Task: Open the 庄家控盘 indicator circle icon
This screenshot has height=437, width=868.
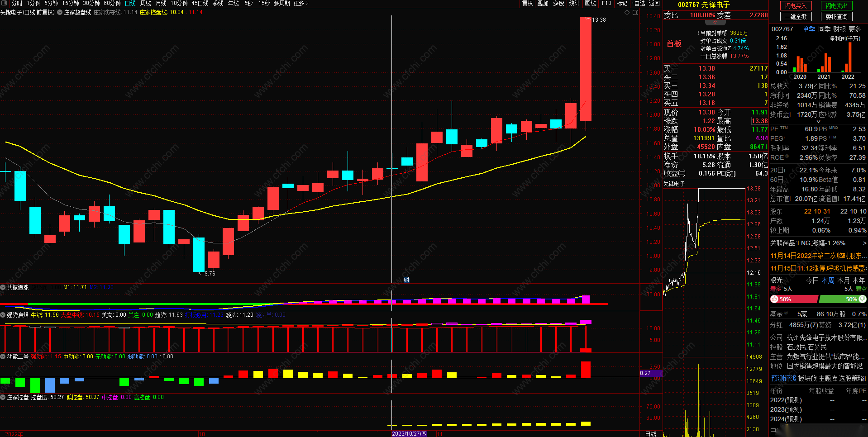Action: pos(3,397)
